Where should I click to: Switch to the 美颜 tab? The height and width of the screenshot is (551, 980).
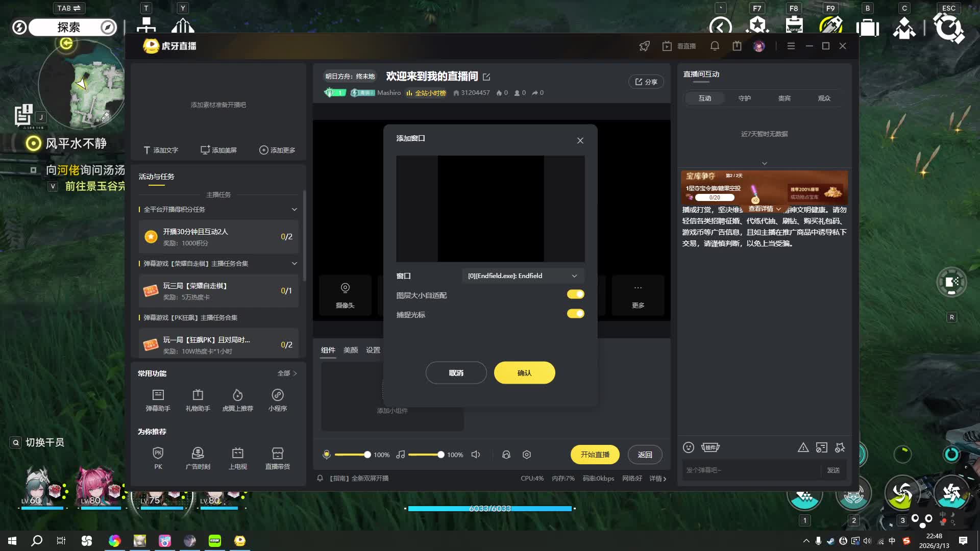click(x=351, y=350)
